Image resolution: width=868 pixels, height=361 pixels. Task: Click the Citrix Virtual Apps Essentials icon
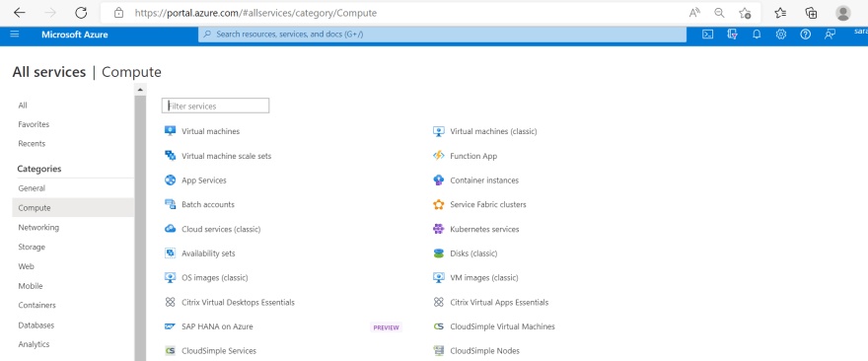pyautogui.click(x=438, y=302)
